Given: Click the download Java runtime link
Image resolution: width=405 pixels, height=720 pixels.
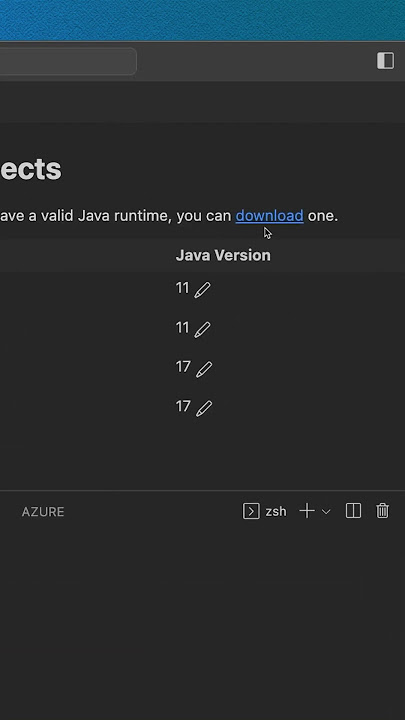Looking at the screenshot, I should click(270, 215).
